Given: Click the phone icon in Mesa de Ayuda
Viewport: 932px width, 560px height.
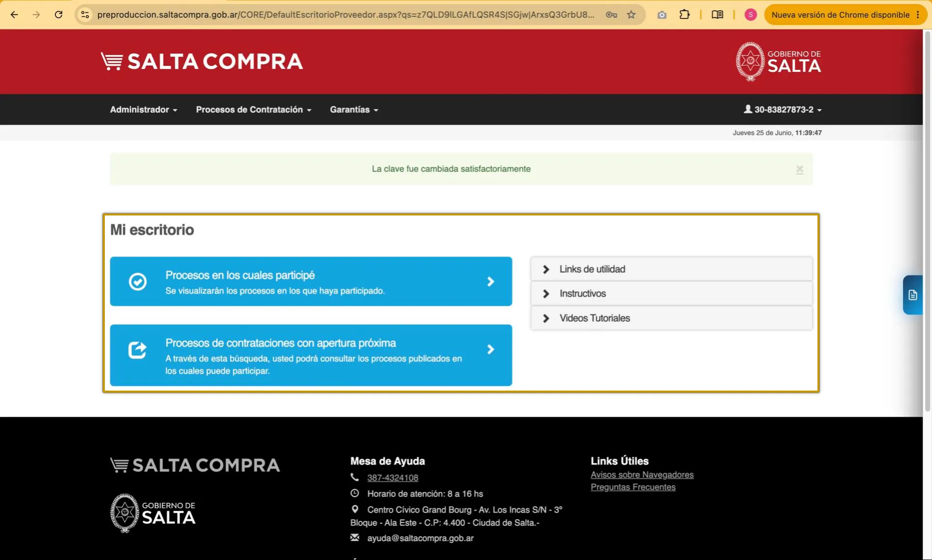Looking at the screenshot, I should click(x=355, y=478).
